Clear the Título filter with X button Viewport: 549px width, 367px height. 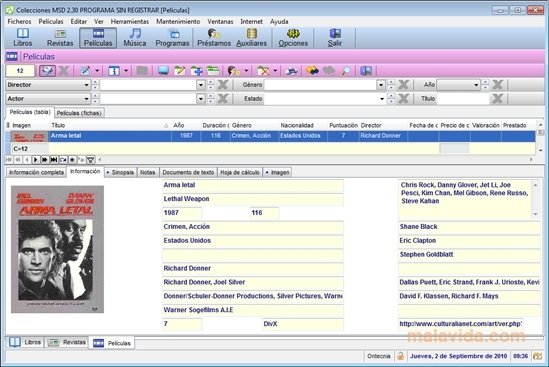pos(497,99)
